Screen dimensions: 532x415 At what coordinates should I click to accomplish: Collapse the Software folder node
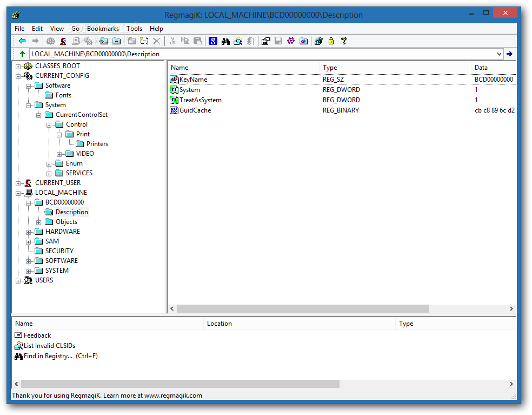point(28,86)
